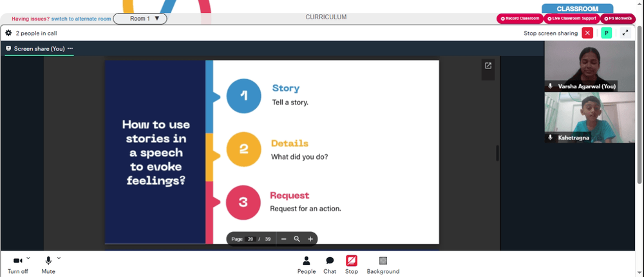Select the CLASSROOM tab
This screenshot has width=644, height=277.
coord(577,8)
